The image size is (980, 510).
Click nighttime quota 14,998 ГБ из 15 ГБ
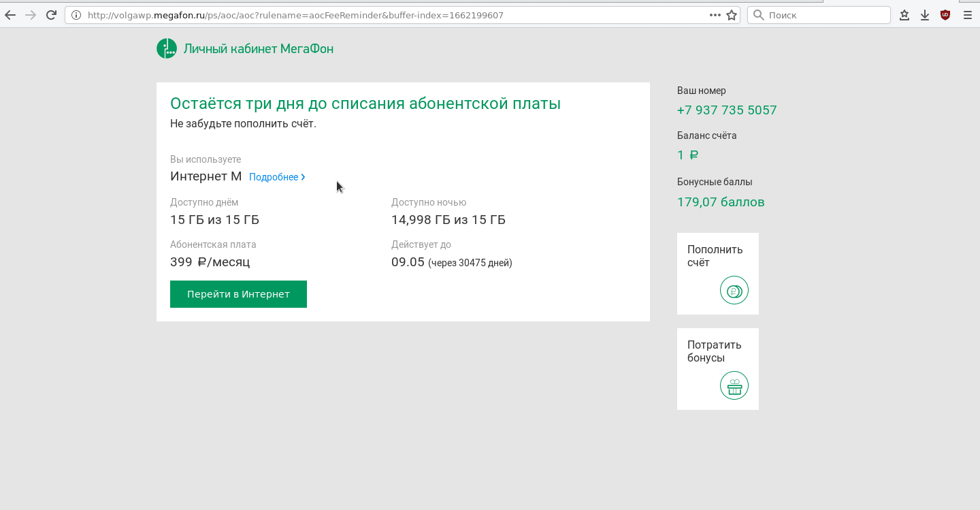[448, 220]
